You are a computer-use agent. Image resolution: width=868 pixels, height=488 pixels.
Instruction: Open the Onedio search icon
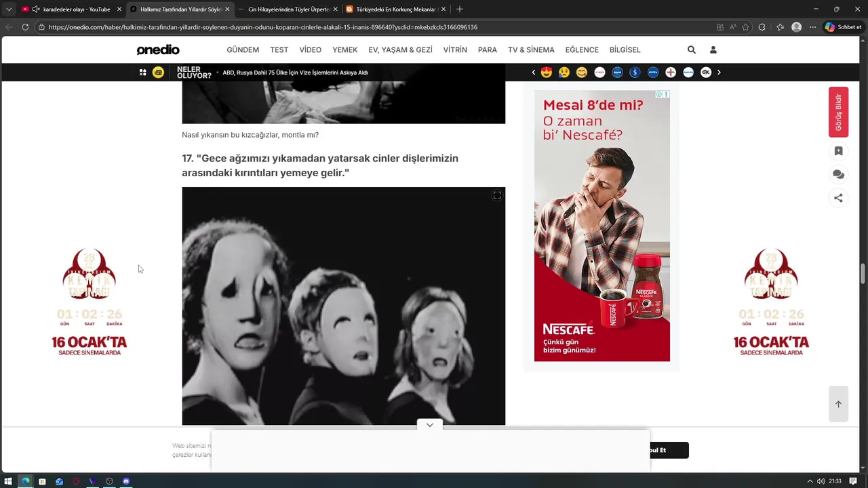pyautogui.click(x=692, y=49)
